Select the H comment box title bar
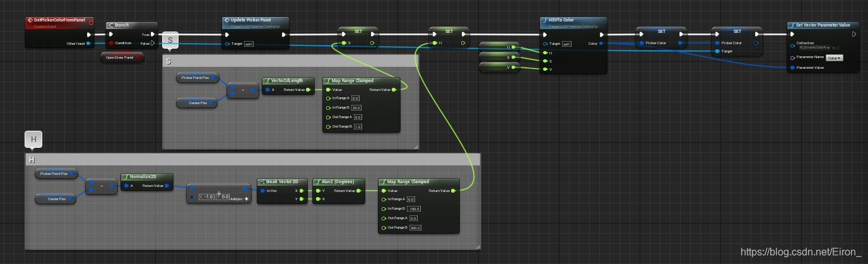 click(252, 160)
